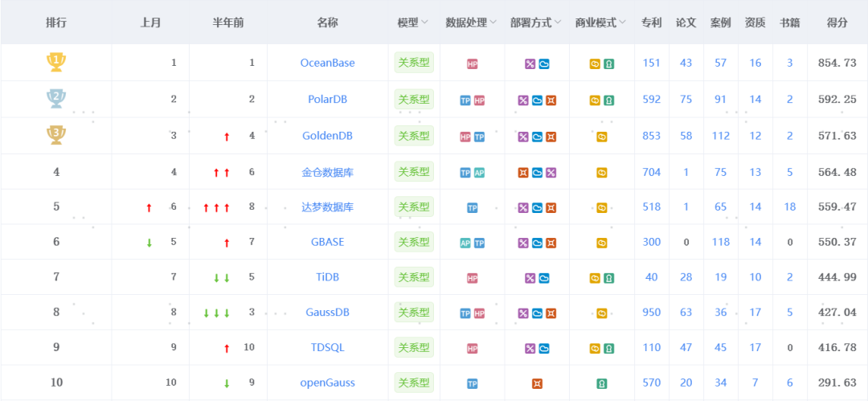Open the openGauss database link
This screenshot has height=401, width=868.
[x=328, y=383]
